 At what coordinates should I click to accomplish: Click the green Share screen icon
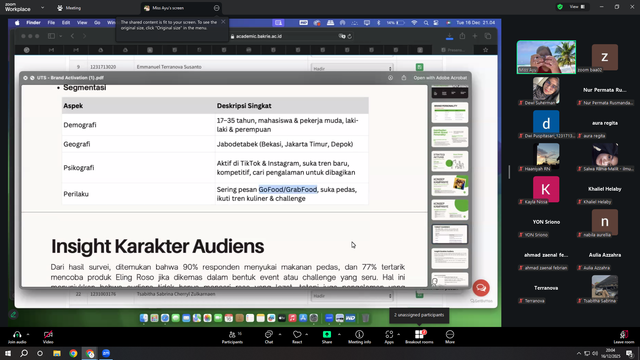[x=327, y=334]
